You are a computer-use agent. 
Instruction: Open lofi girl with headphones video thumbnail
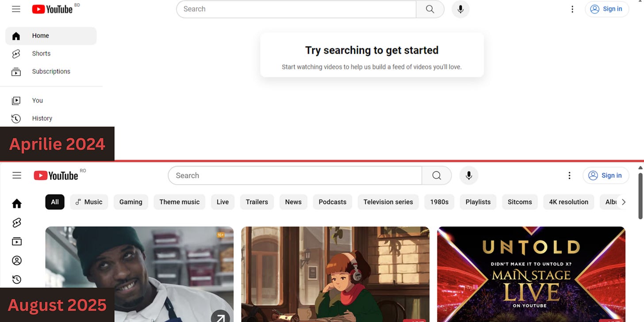point(335,274)
